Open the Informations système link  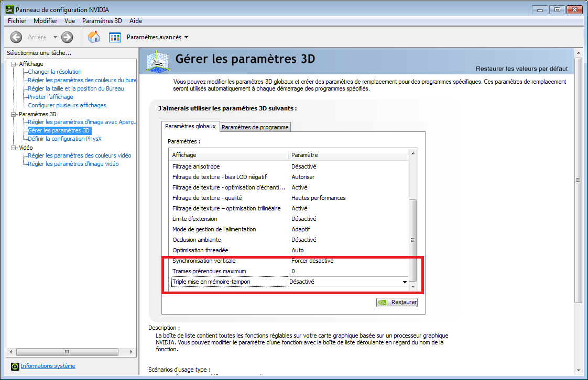click(48, 366)
